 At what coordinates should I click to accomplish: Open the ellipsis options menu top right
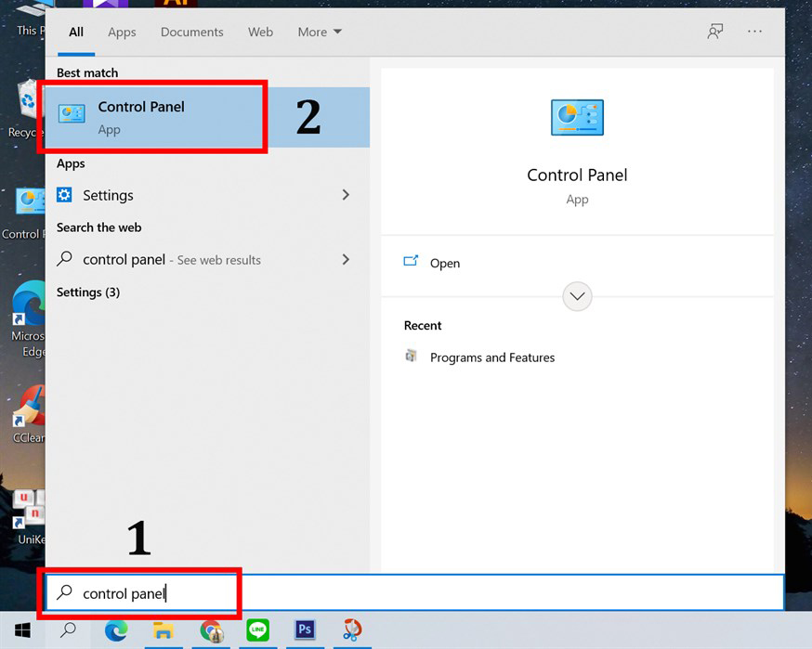pos(755,32)
